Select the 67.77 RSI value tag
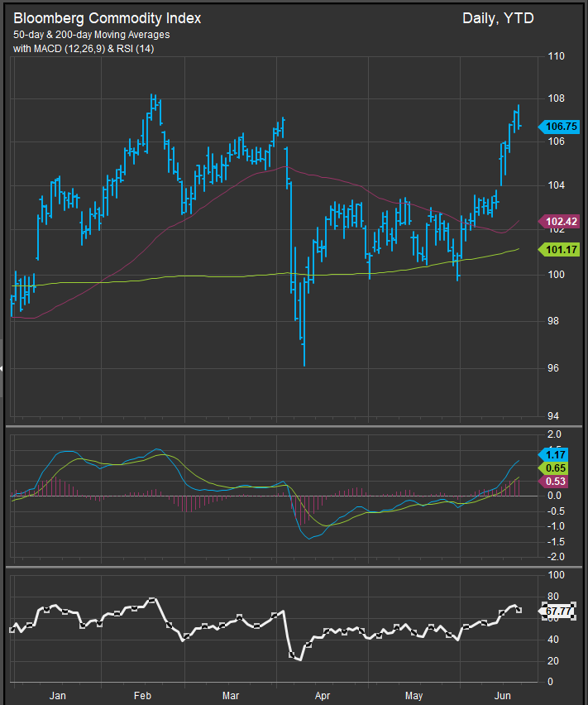588x705 pixels. 557,611
